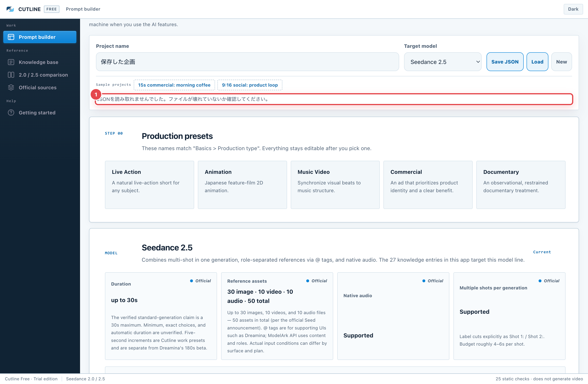The width and height of the screenshot is (588, 384).
Task: Click the Getting started question mark icon
Action: (x=11, y=113)
